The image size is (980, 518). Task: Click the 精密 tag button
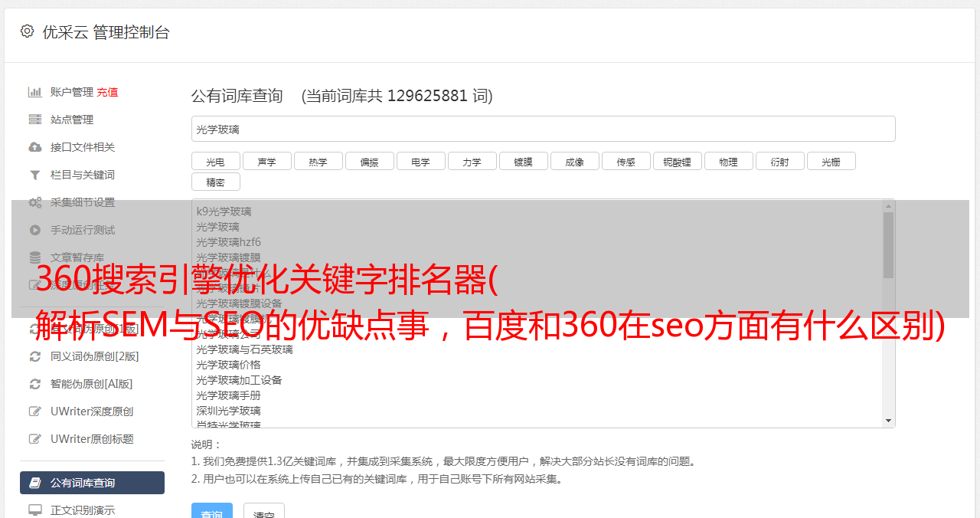216,182
